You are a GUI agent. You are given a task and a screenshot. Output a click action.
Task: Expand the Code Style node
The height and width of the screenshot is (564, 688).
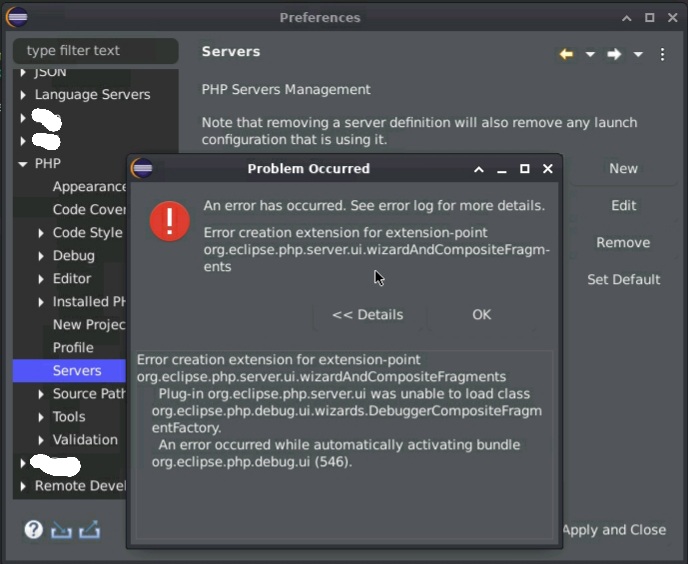tap(41, 233)
